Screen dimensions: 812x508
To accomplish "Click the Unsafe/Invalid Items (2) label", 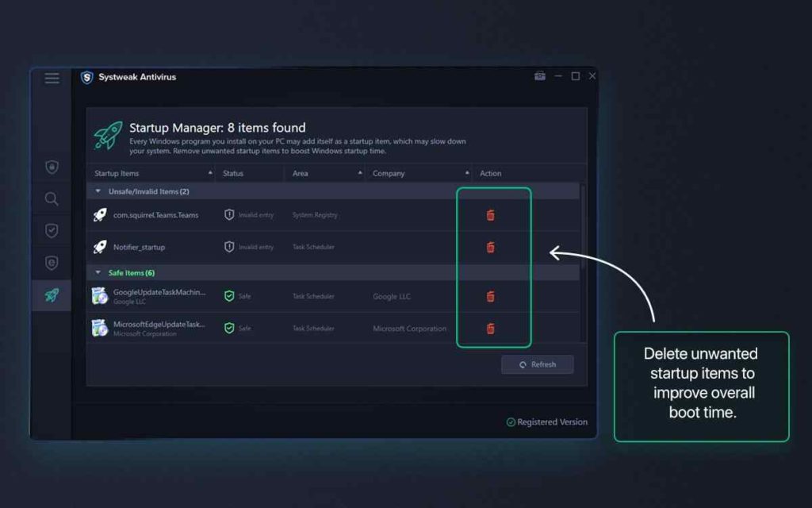I will [x=148, y=191].
